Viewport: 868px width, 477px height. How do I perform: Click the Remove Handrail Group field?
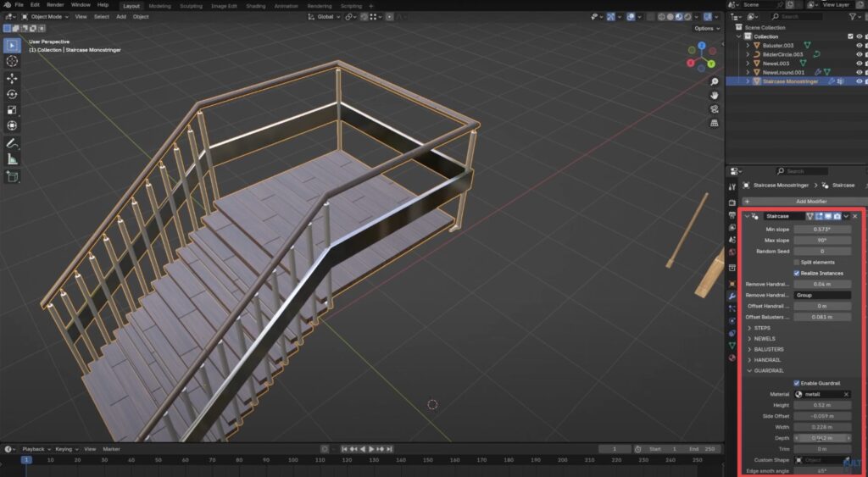[x=822, y=295]
